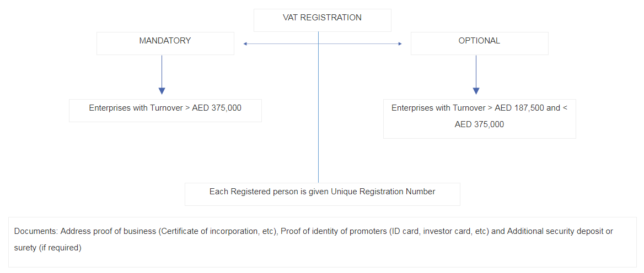Click the second-line "AED 375,000" in optional box

[479, 124]
